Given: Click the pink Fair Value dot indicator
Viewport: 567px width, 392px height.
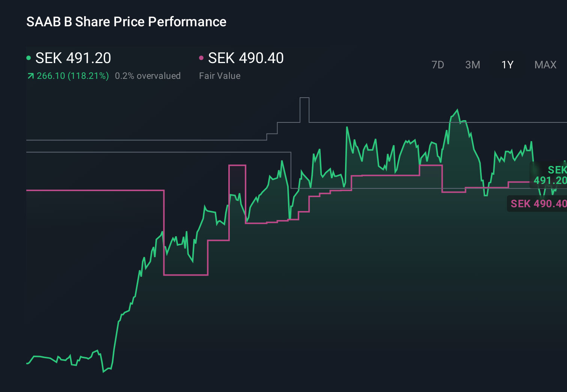Looking at the screenshot, I should tap(201, 58).
